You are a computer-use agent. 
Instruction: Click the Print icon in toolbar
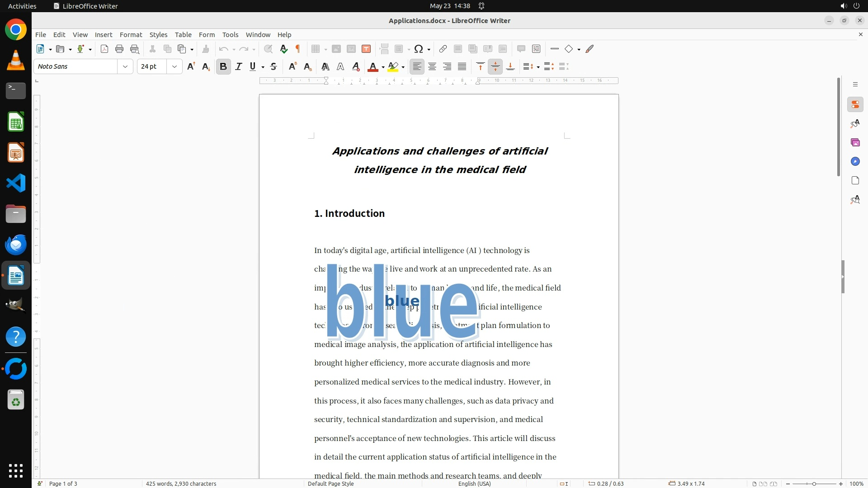click(x=119, y=49)
